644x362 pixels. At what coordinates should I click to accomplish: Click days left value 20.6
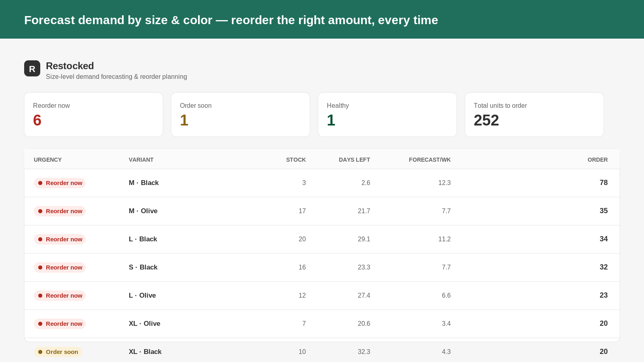coord(364,323)
